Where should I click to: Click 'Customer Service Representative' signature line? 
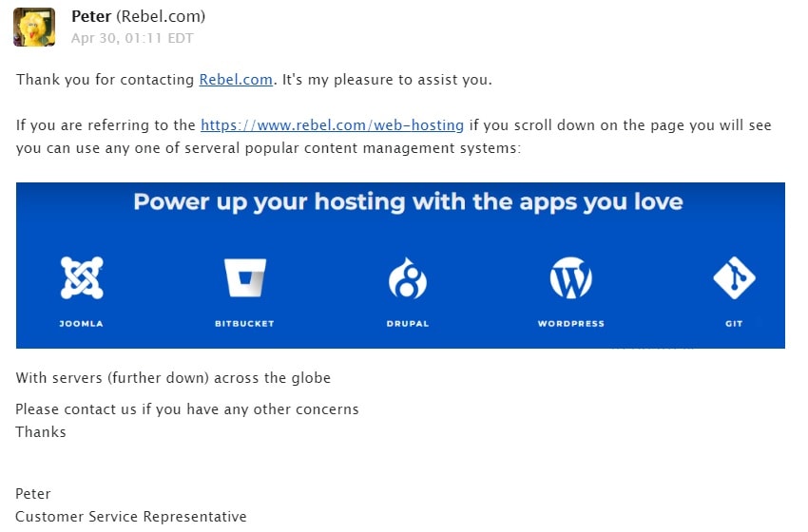coord(131,517)
